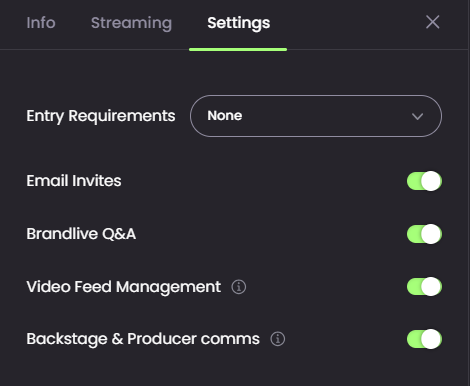
Task: Click the Email Invites label
Action: click(74, 181)
